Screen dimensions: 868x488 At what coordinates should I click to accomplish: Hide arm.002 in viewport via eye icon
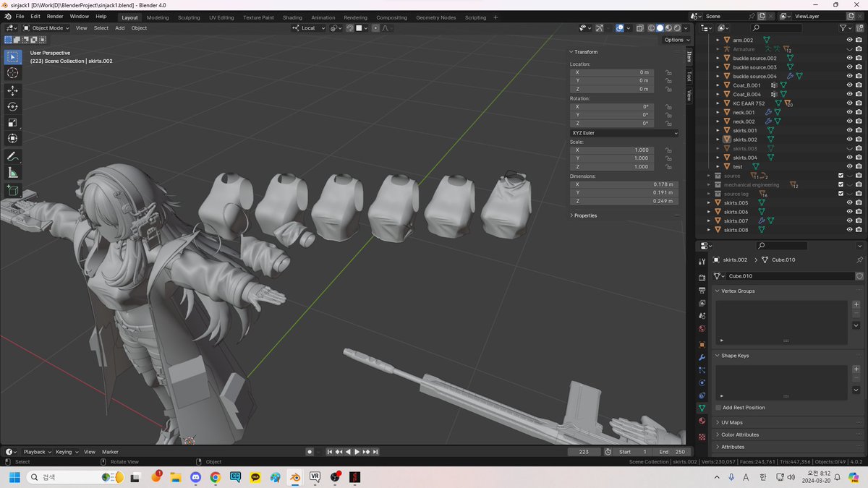tap(849, 40)
